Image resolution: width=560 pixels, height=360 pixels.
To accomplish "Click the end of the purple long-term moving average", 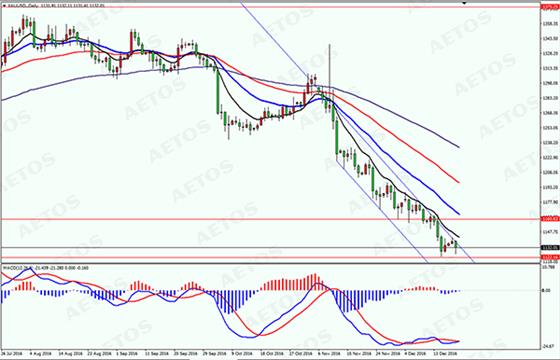I will [x=459, y=147].
